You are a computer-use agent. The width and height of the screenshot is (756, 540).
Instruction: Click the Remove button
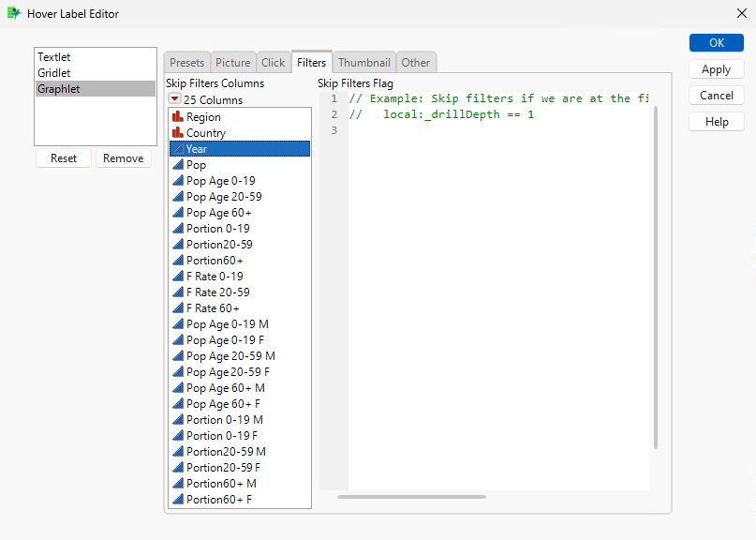tap(123, 158)
